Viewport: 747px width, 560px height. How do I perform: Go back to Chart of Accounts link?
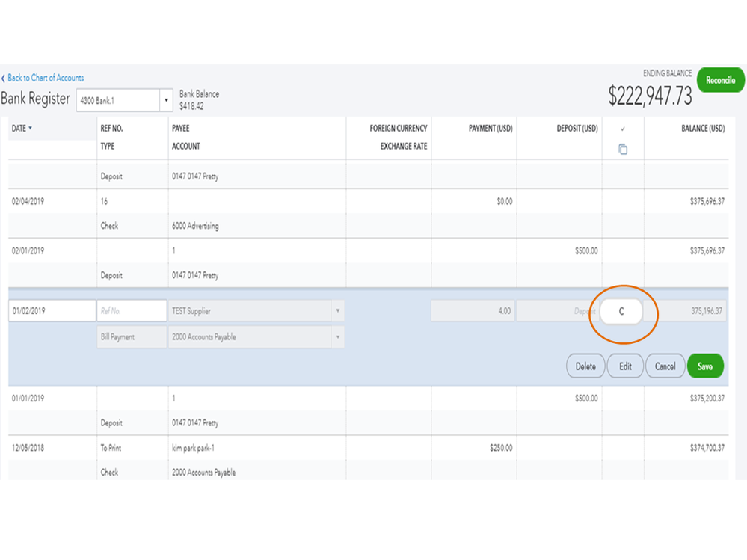(x=46, y=78)
